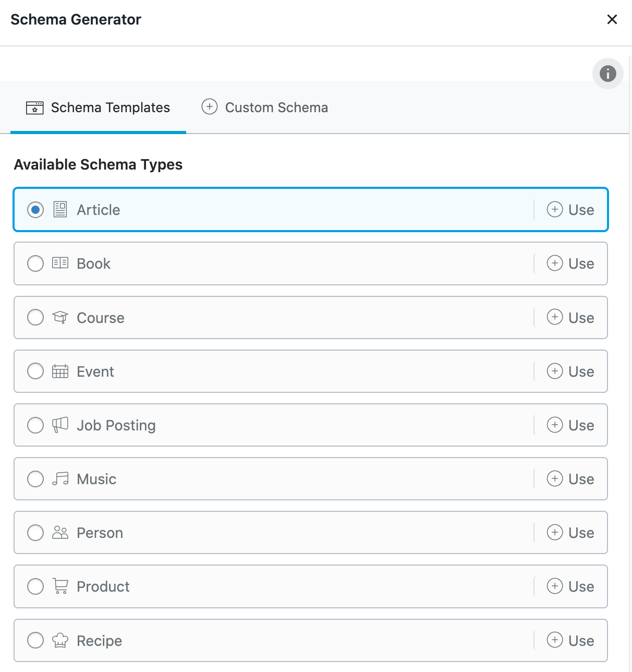
Task: Choose the Person radio option
Action: coord(35,533)
